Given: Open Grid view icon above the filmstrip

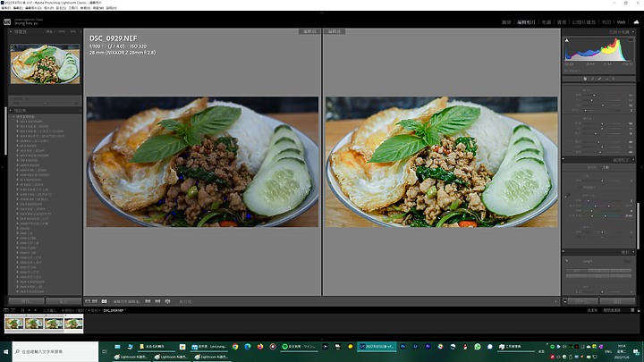Looking at the screenshot, I should [x=22, y=310].
